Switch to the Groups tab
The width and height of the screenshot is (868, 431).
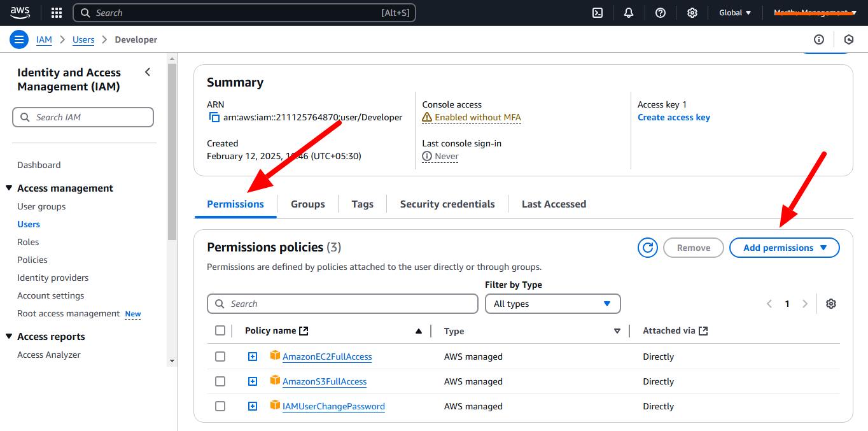(x=308, y=204)
